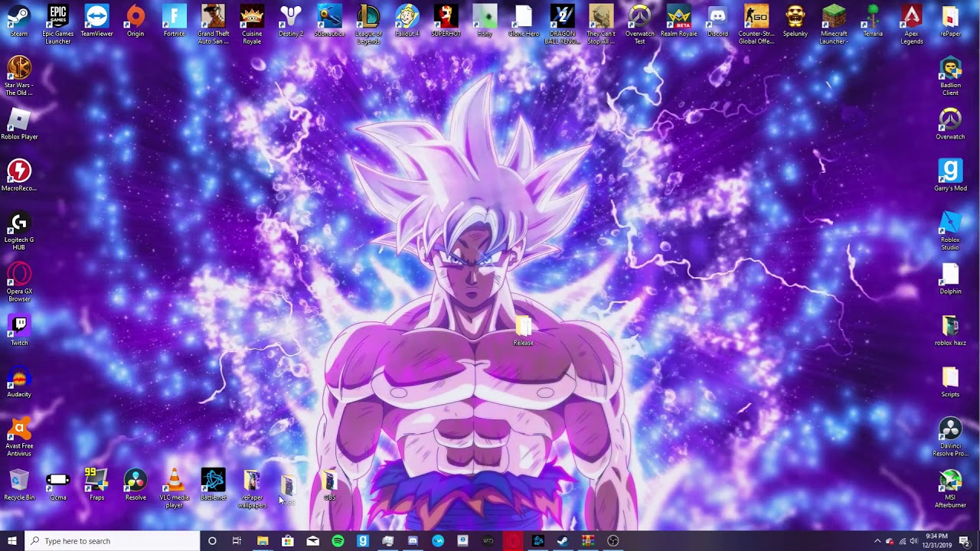Select the Dolphin desktop icon
The width and height of the screenshot is (980, 551).
(x=950, y=279)
